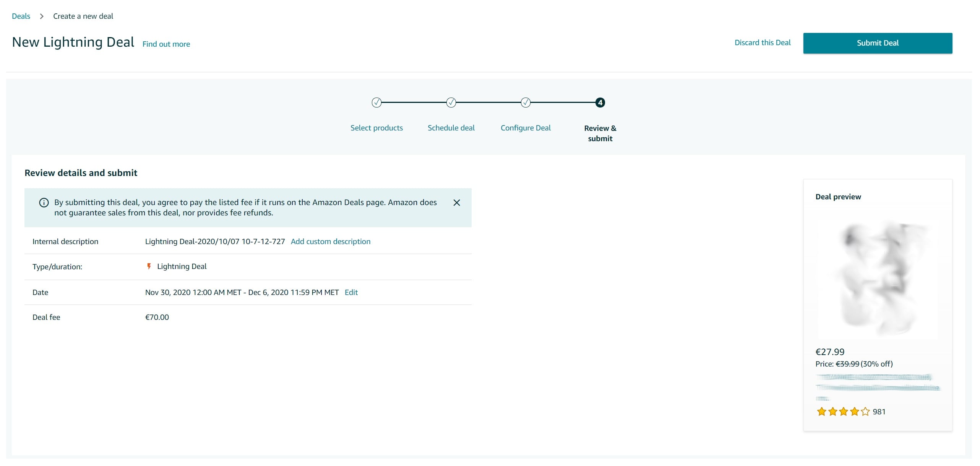Edit the deal date
Screen dimensions: 980x466
(351, 292)
